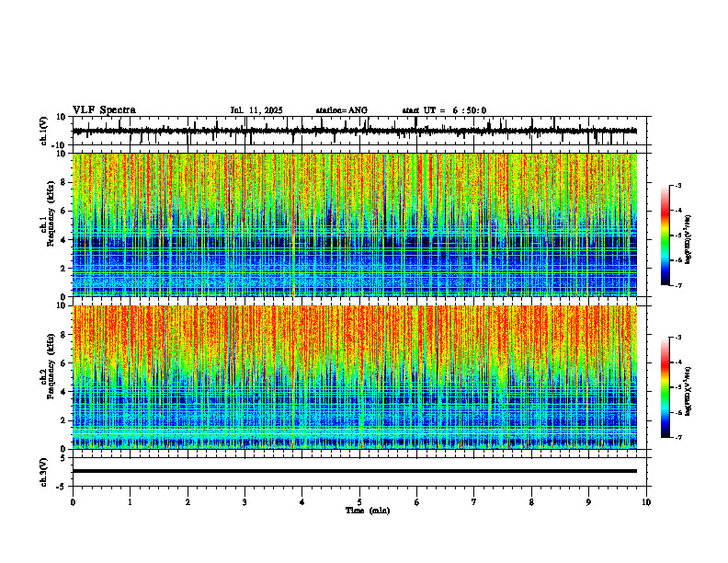
Task: Click the "station=ANG" header label
Action: click(x=341, y=110)
